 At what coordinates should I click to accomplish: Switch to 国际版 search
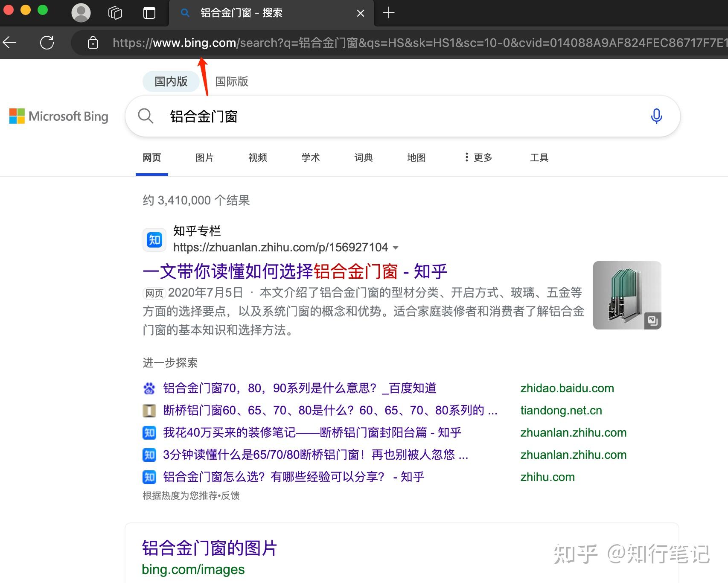[x=232, y=82]
